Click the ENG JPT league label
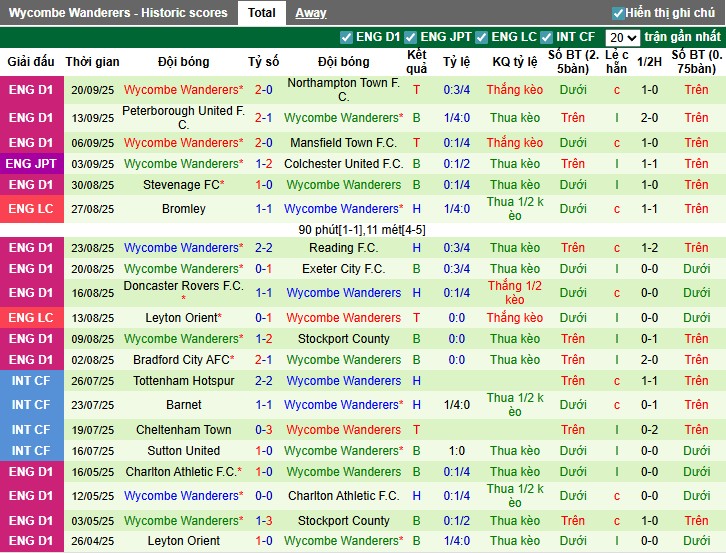 pyautogui.click(x=31, y=163)
